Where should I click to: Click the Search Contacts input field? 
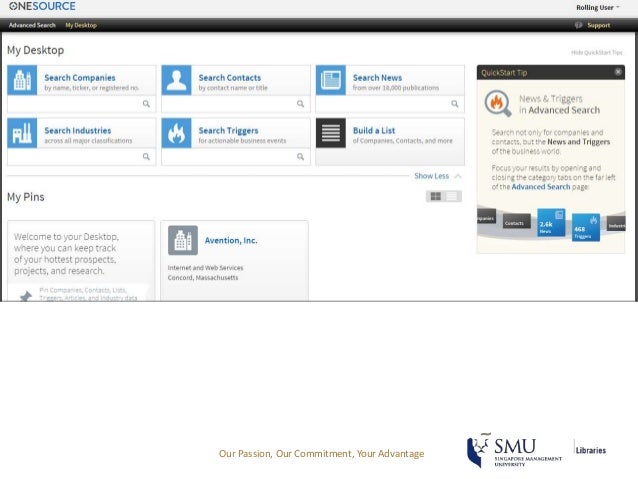click(x=236, y=104)
